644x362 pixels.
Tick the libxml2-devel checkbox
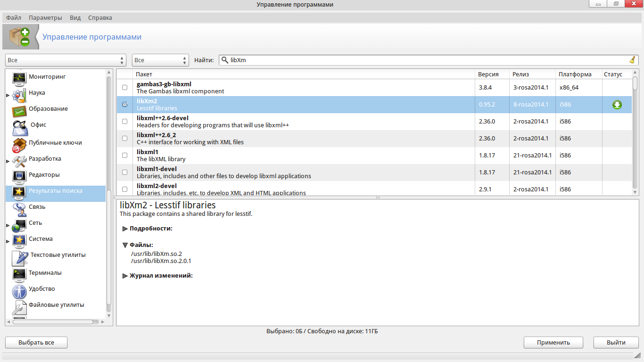tap(125, 189)
